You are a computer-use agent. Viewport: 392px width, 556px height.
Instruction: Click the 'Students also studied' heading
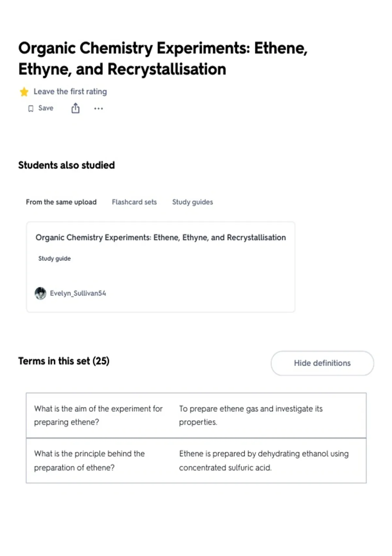pos(67,165)
